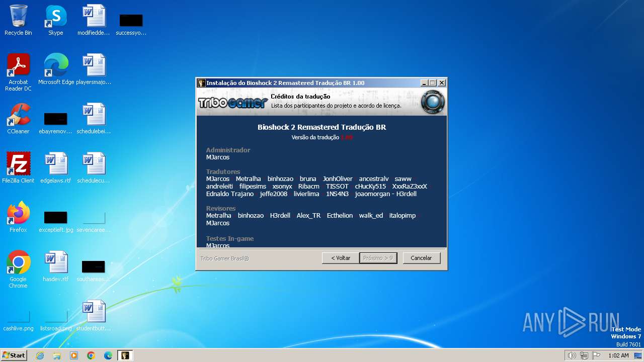The width and height of the screenshot is (644, 362).
Task: Launch Skype from the desktop
Action: (x=56, y=20)
